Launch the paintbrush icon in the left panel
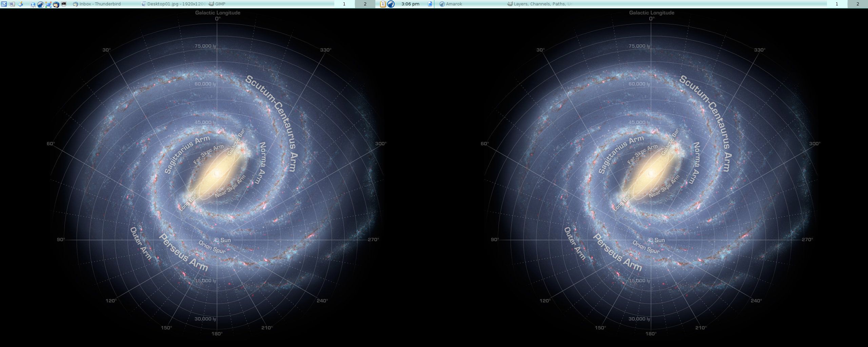This screenshot has width=868, height=347. [x=20, y=4]
